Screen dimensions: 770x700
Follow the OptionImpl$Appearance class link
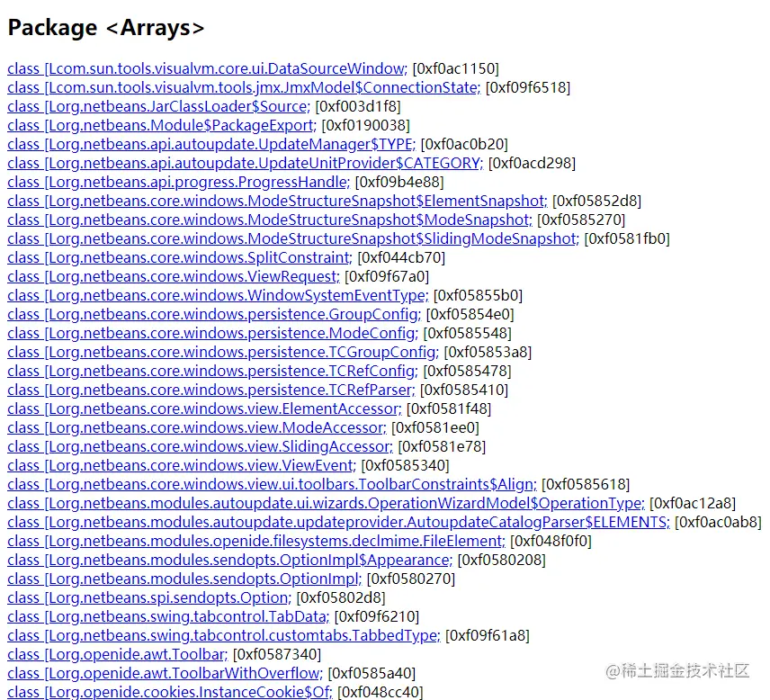pyautogui.click(x=229, y=561)
